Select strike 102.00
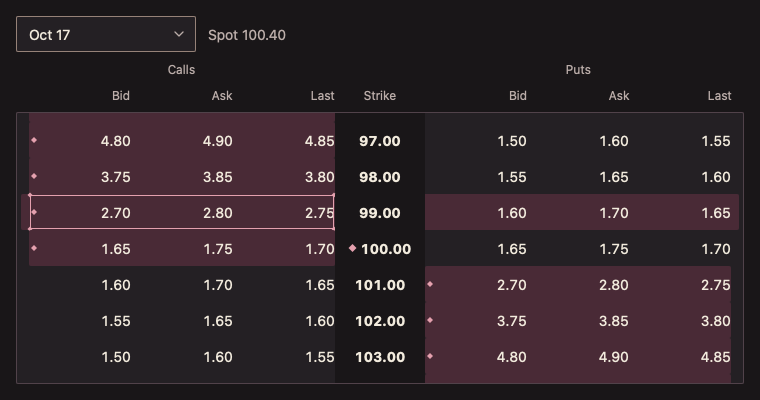 380,321
